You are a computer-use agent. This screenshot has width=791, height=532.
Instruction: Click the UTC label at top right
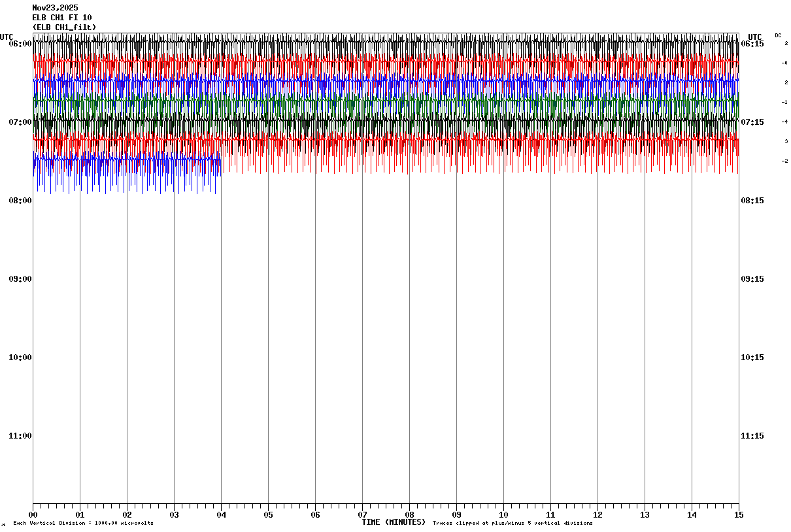[x=755, y=37]
